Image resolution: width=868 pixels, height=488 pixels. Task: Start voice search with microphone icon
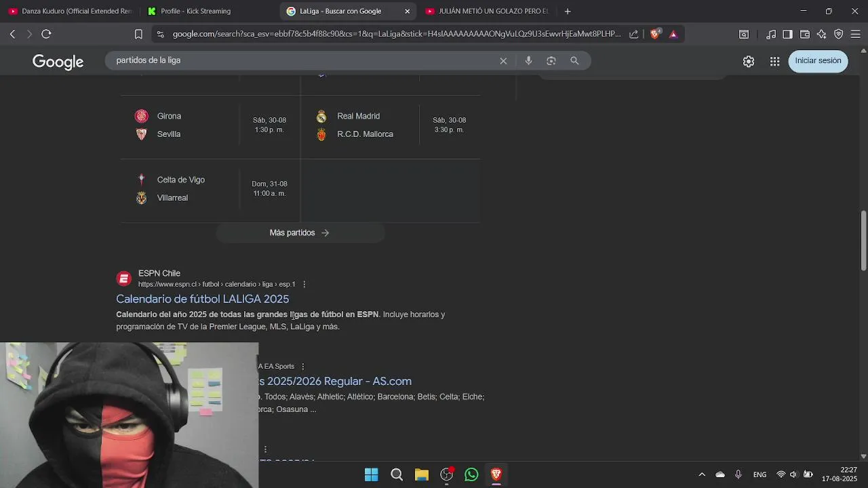[528, 60]
